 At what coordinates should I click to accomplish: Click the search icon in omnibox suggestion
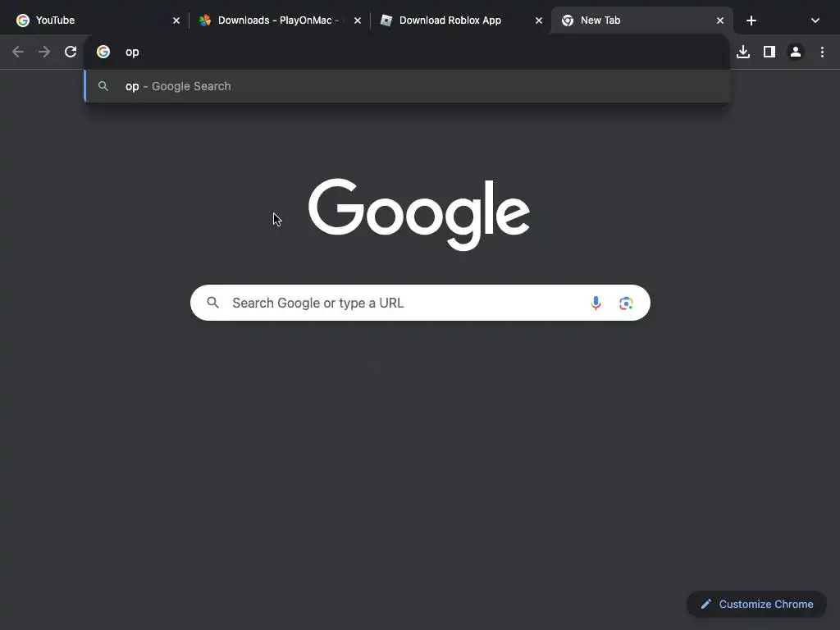tap(103, 86)
